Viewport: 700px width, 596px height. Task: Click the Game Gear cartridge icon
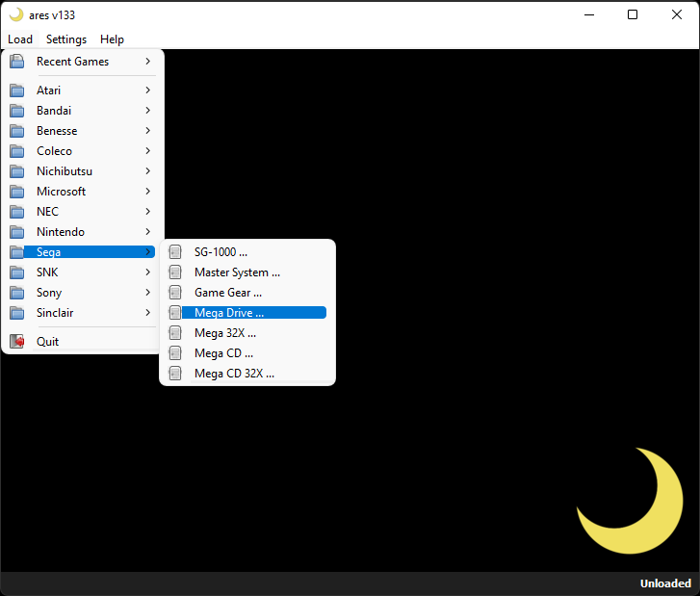(175, 293)
